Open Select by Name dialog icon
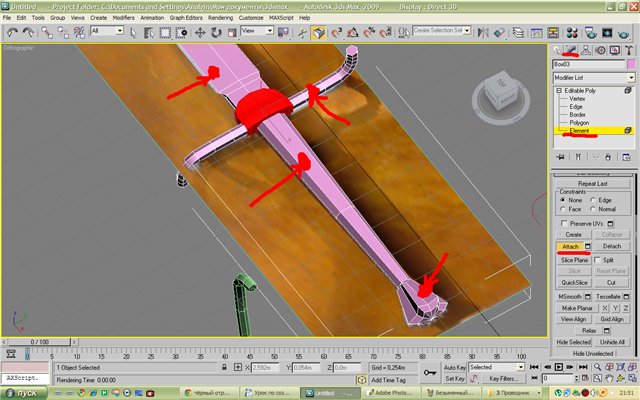Image resolution: width=640 pixels, height=400 pixels. point(149,32)
